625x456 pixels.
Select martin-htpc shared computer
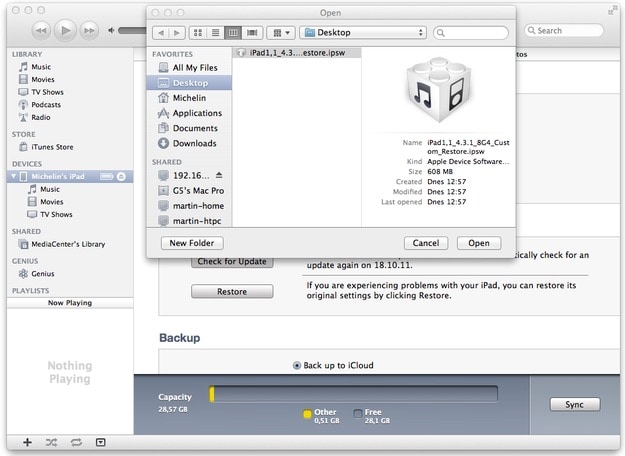pyautogui.click(x=189, y=220)
